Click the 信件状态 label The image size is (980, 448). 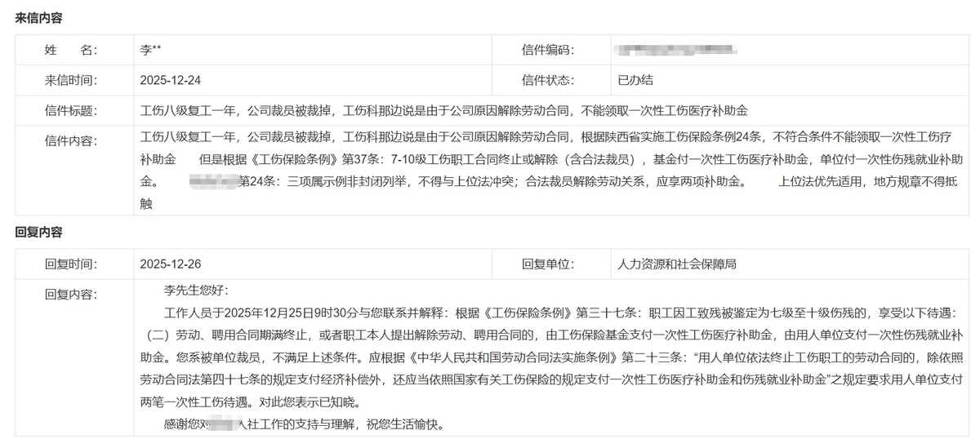548,80
